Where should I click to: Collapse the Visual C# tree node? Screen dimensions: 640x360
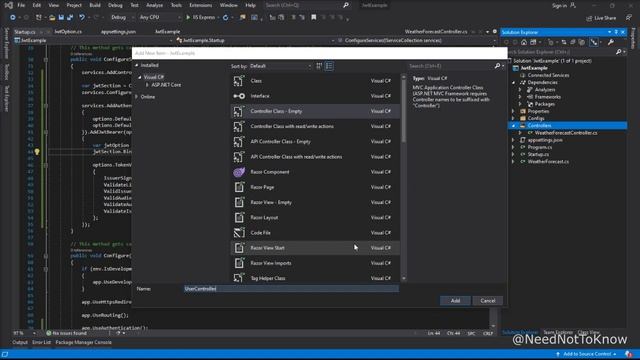[140, 77]
